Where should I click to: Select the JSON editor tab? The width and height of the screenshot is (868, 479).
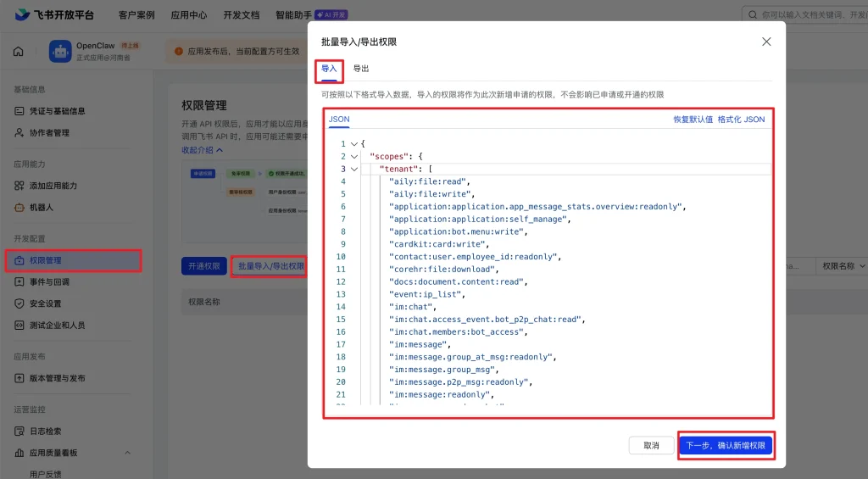point(339,119)
